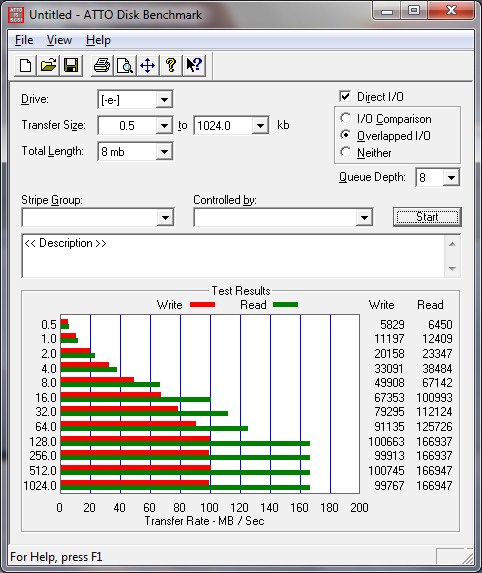
Task: Click the Description box scroll down arrow
Action: click(452, 269)
